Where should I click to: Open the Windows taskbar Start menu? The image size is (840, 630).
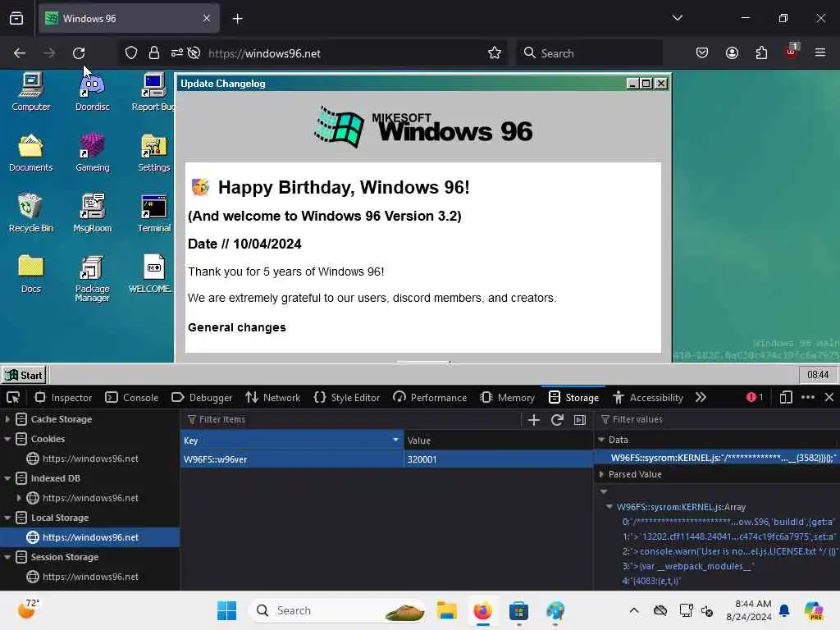pyautogui.click(x=226, y=610)
